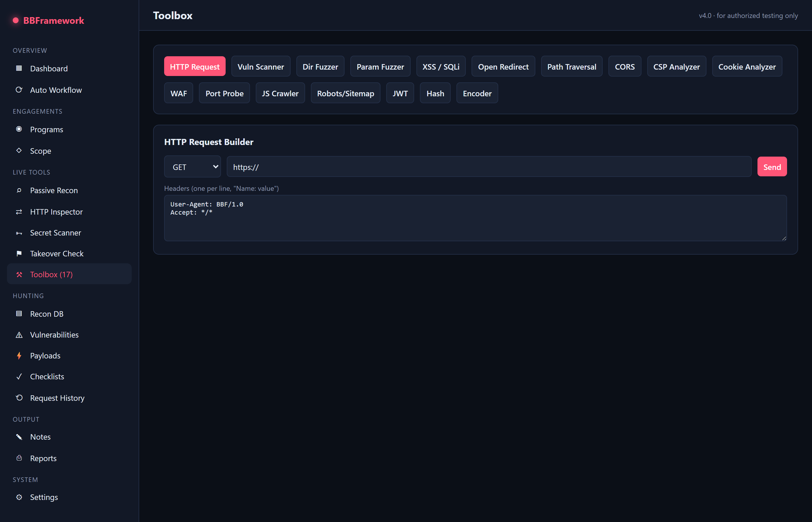The image size is (812, 522).
Task: Navigate to Takeover Check
Action: click(x=69, y=253)
